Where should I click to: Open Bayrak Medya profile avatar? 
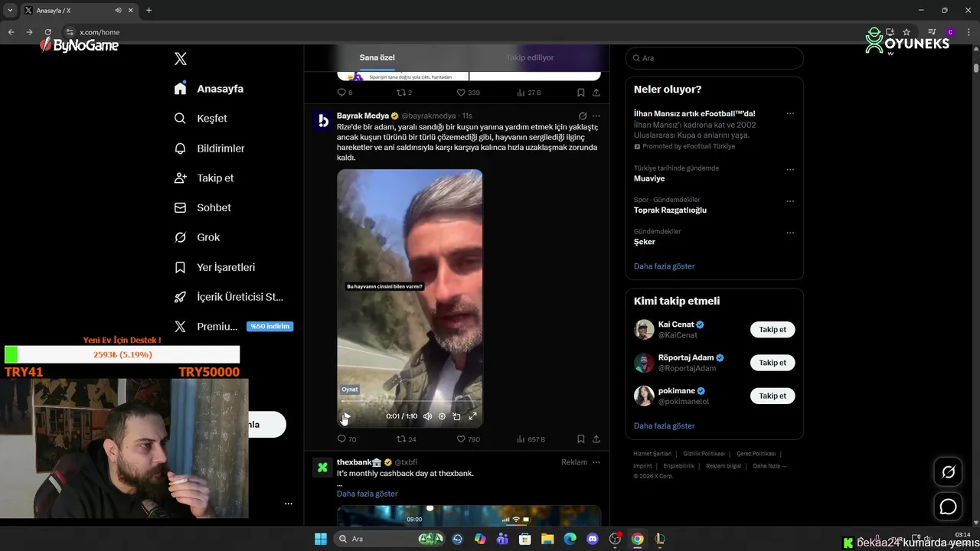pos(322,121)
